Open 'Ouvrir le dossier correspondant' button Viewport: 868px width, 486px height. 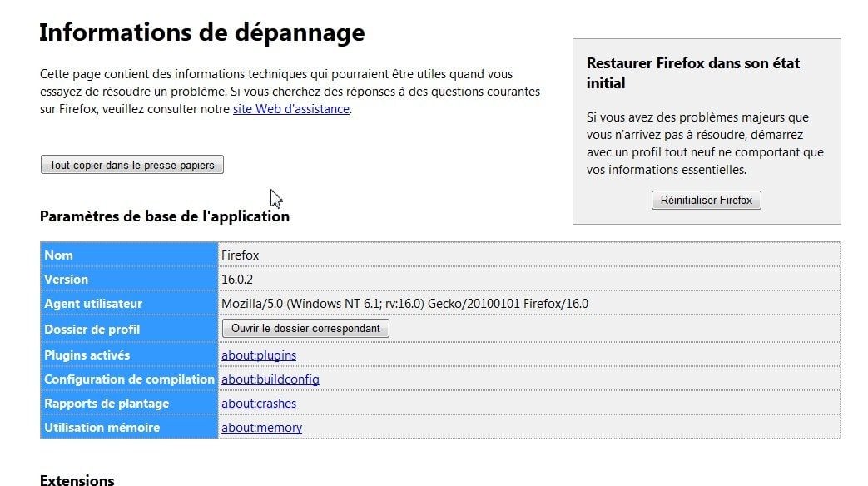pyautogui.click(x=305, y=328)
